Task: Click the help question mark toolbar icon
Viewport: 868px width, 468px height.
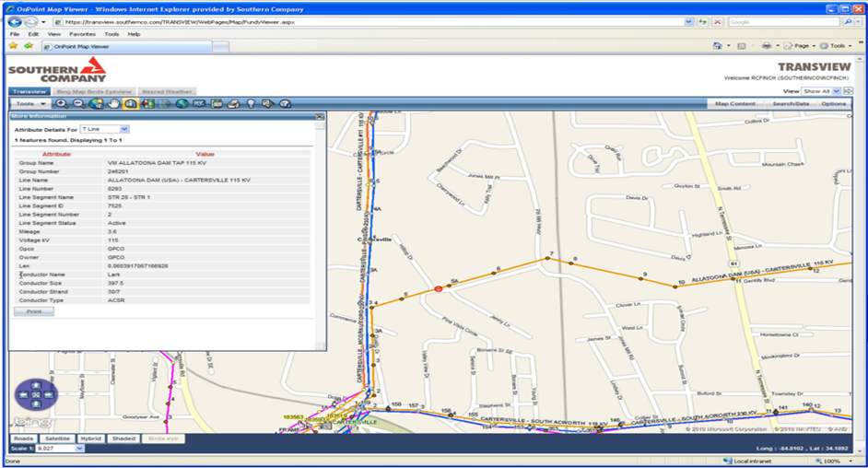Action: click(x=285, y=103)
